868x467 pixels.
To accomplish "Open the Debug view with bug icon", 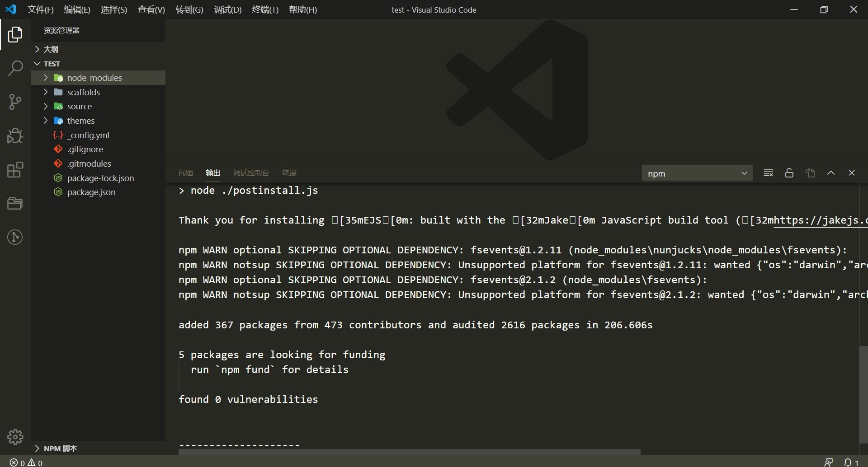I will (15, 135).
